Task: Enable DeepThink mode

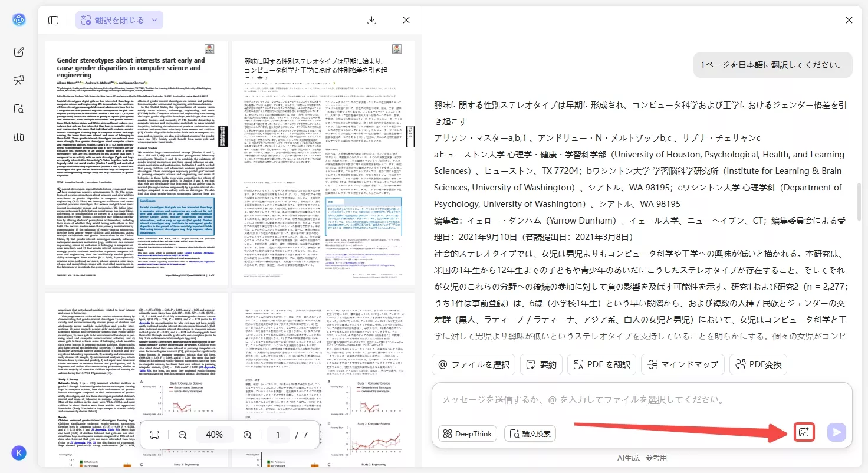Action: tap(467, 433)
